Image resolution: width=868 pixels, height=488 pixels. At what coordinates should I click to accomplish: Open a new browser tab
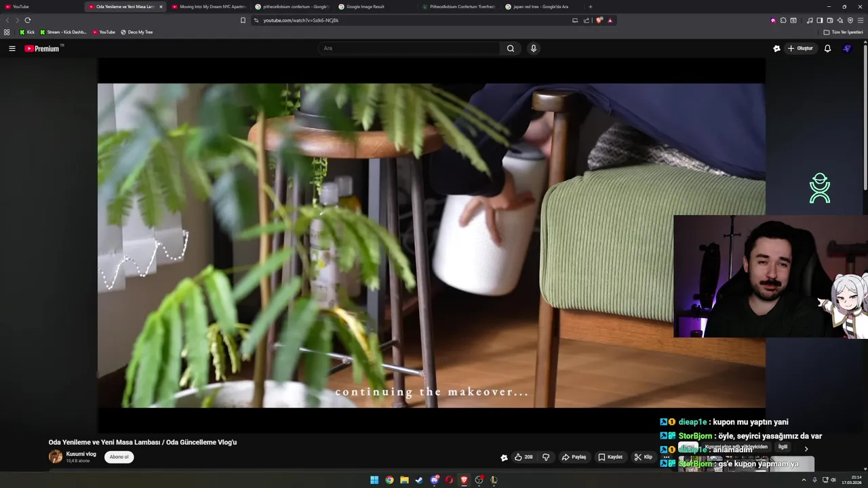point(590,7)
